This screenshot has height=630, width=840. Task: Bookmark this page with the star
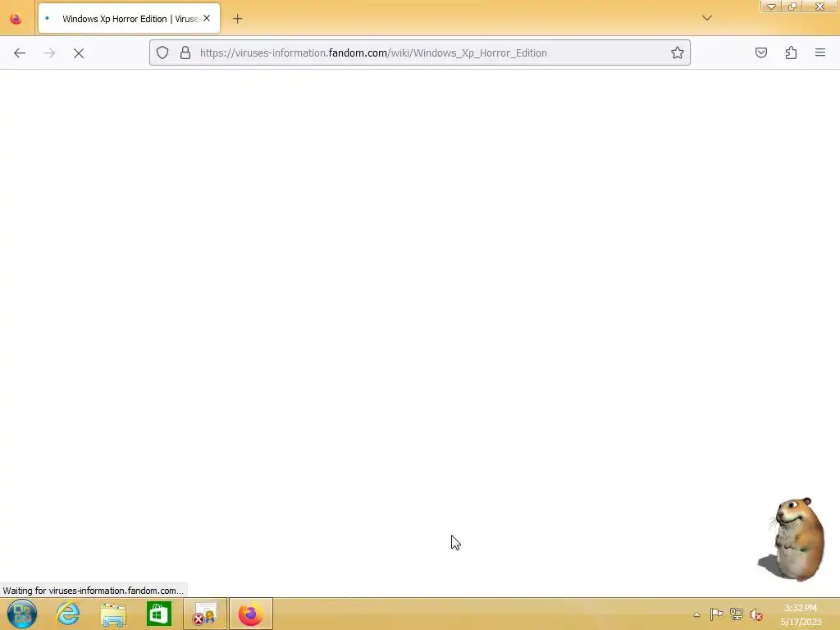click(677, 52)
